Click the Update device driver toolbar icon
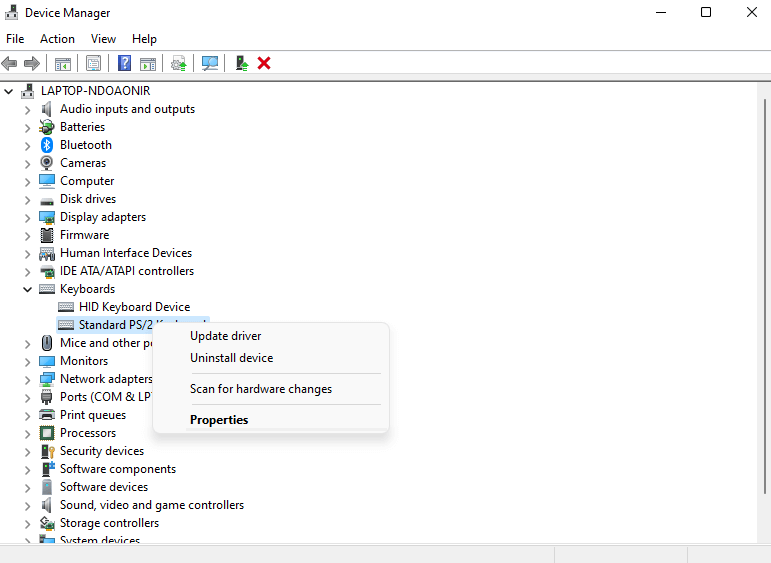This screenshot has width=771, height=563. point(178,63)
